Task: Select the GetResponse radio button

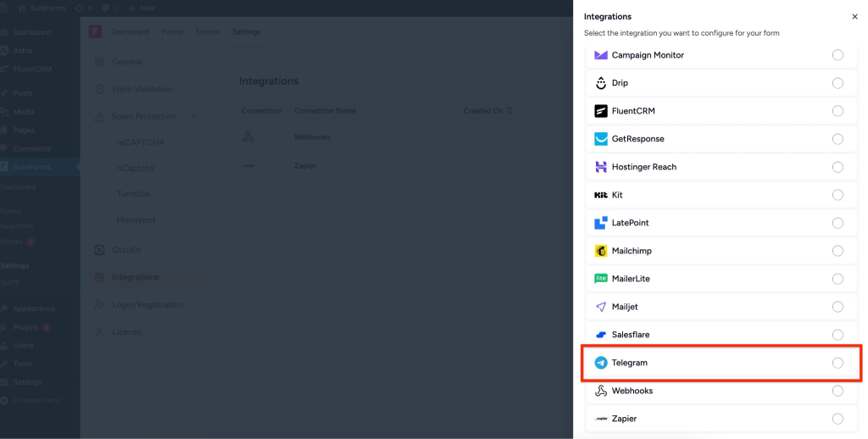Action: pyautogui.click(x=837, y=139)
